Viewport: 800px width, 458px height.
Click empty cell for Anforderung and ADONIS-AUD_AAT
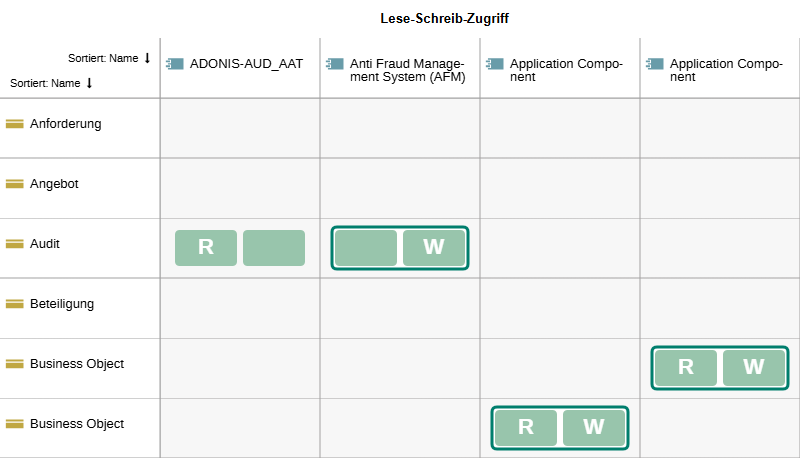pos(240,128)
